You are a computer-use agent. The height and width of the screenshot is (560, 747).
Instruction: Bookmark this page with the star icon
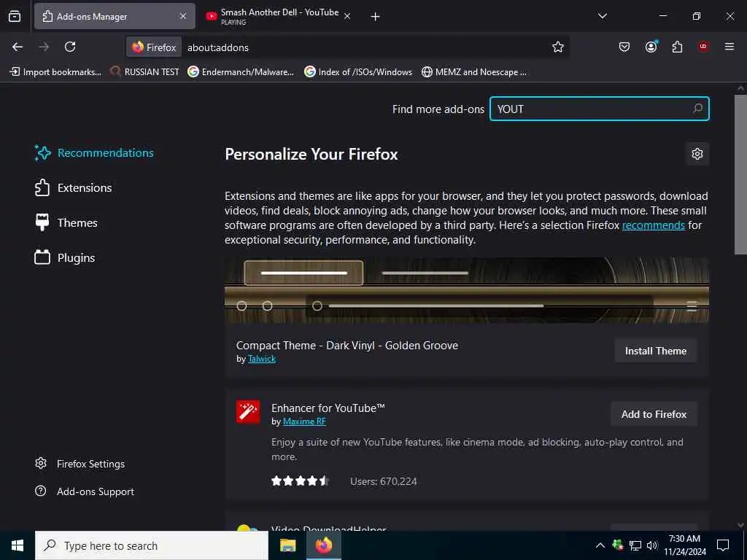558,47
